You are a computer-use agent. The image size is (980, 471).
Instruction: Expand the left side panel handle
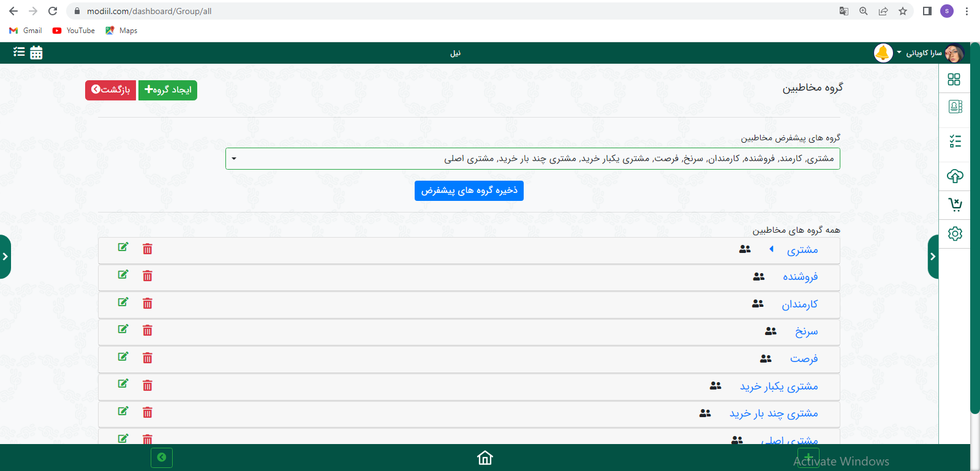click(x=5, y=257)
